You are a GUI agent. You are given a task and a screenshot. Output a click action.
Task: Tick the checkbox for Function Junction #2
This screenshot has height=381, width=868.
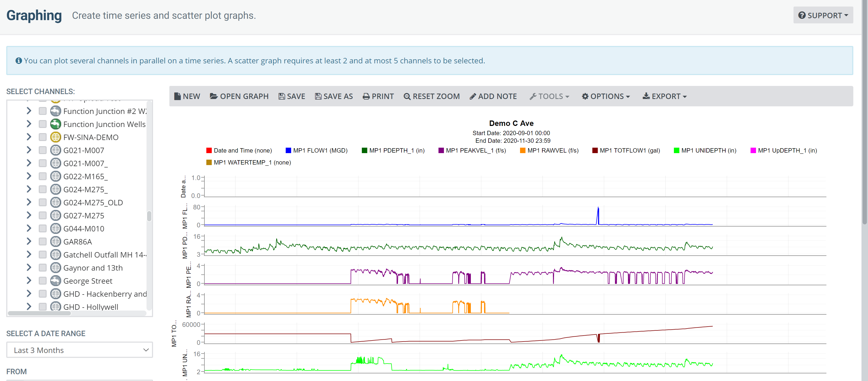[43, 111]
